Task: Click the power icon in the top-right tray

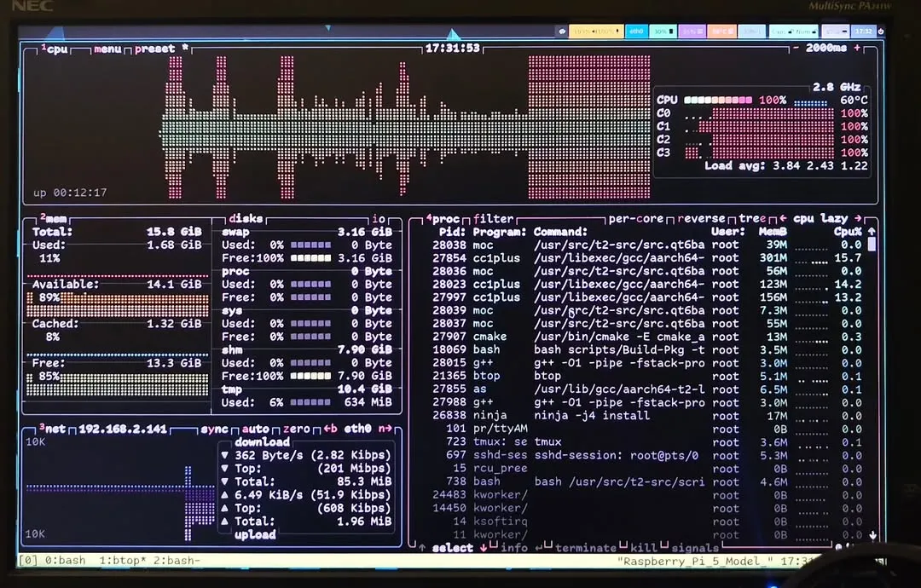Action: 882,31
